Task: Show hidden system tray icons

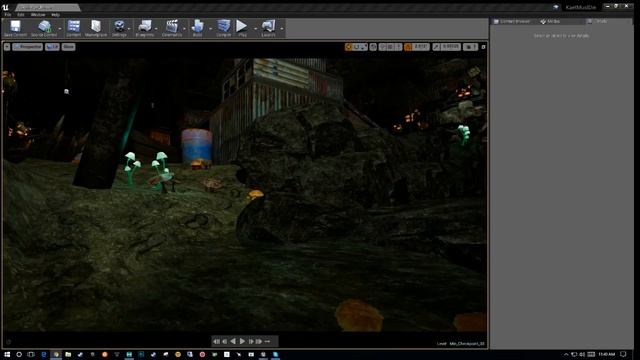Action: pos(566,354)
